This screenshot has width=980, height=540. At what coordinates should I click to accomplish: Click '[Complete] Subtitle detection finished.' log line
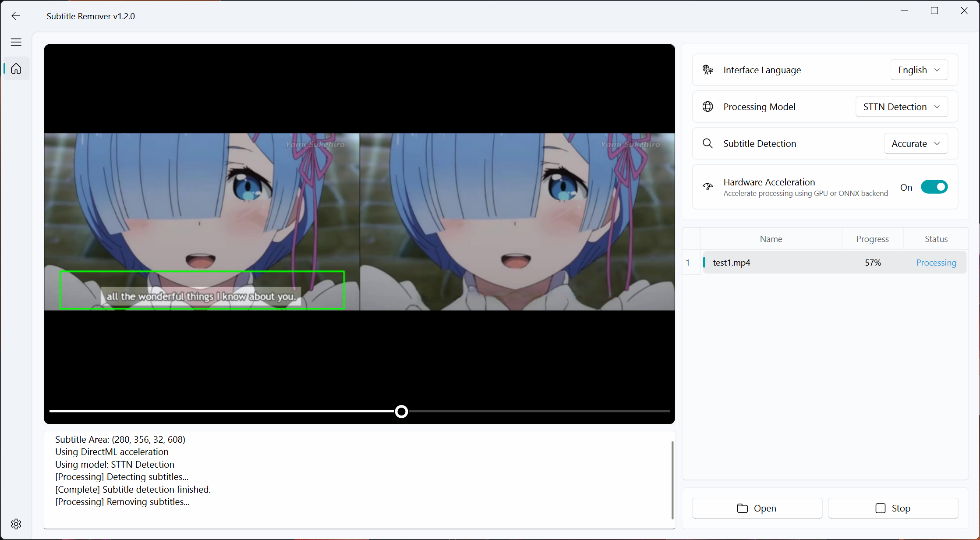click(x=133, y=489)
